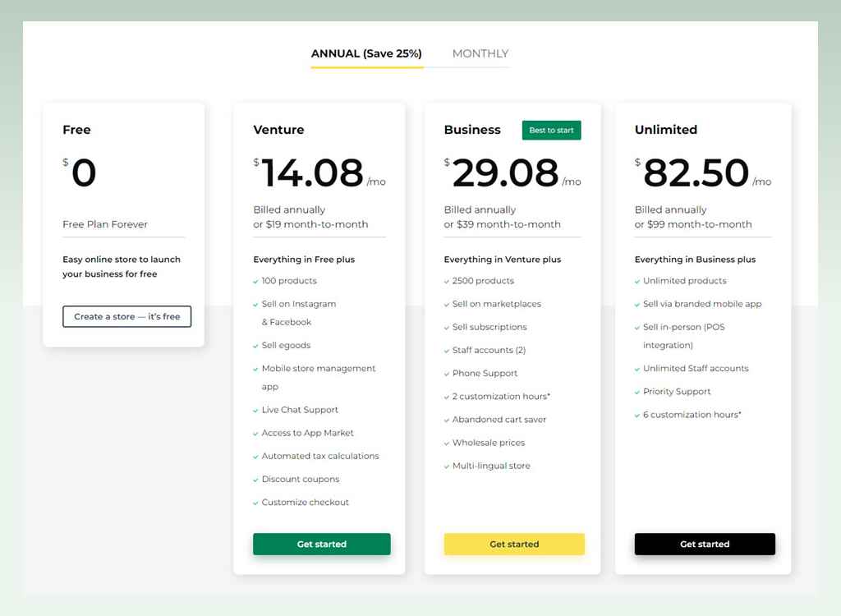
Task: Click the checkmark beside Access to App Market
Action: tap(256, 433)
